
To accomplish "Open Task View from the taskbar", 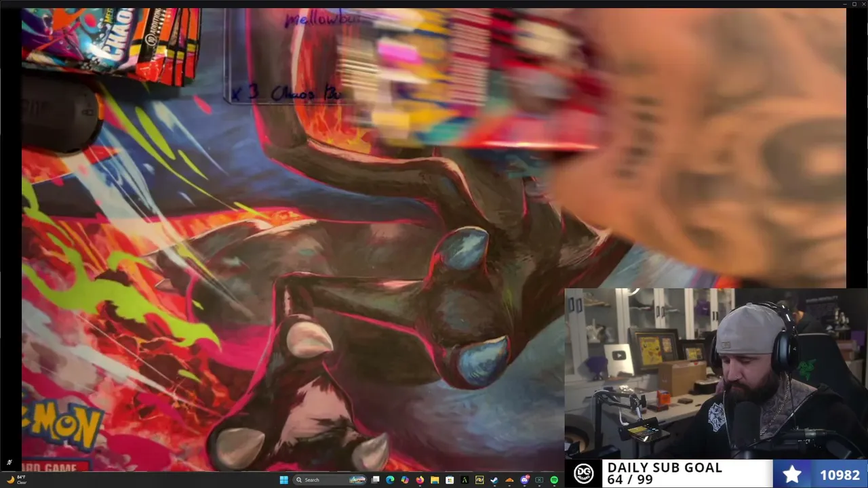I will (x=375, y=480).
